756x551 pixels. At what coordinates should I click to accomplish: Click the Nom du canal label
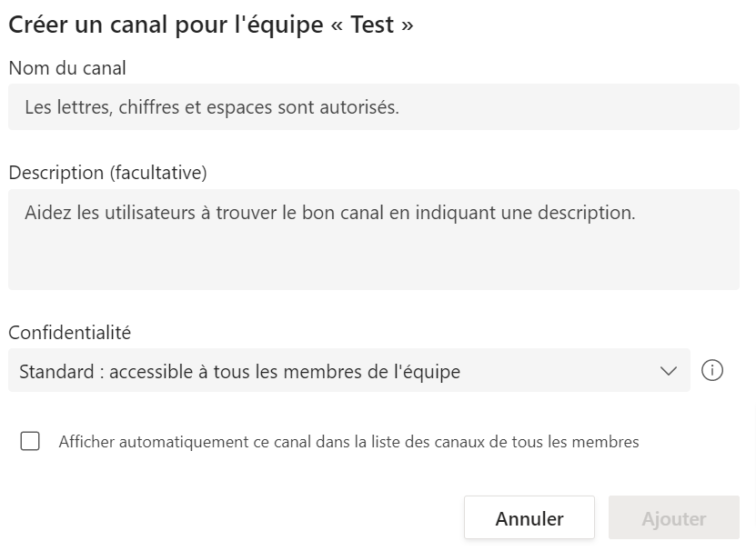(x=66, y=68)
